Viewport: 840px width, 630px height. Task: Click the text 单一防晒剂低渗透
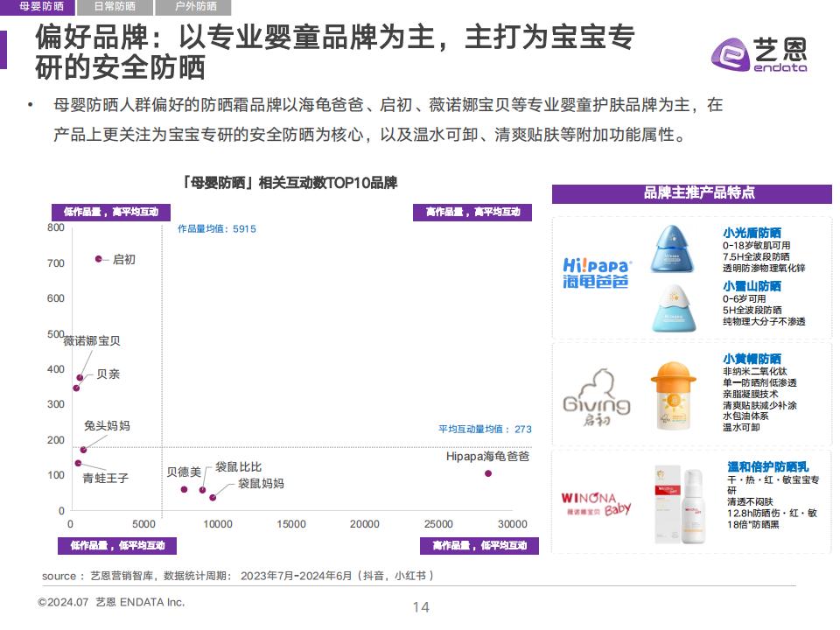click(x=759, y=382)
